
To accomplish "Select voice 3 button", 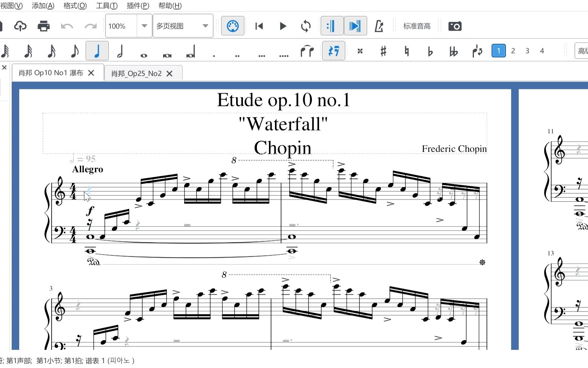I will (527, 51).
